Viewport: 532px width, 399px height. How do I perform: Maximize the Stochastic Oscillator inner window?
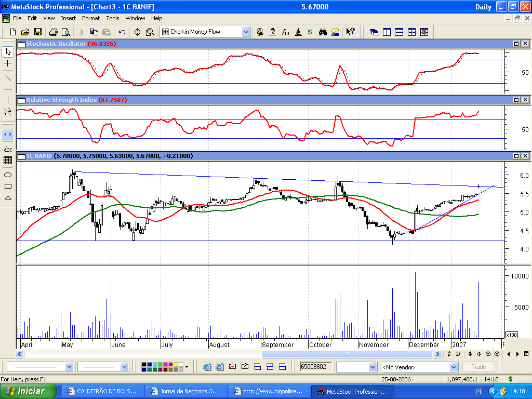coord(516,44)
